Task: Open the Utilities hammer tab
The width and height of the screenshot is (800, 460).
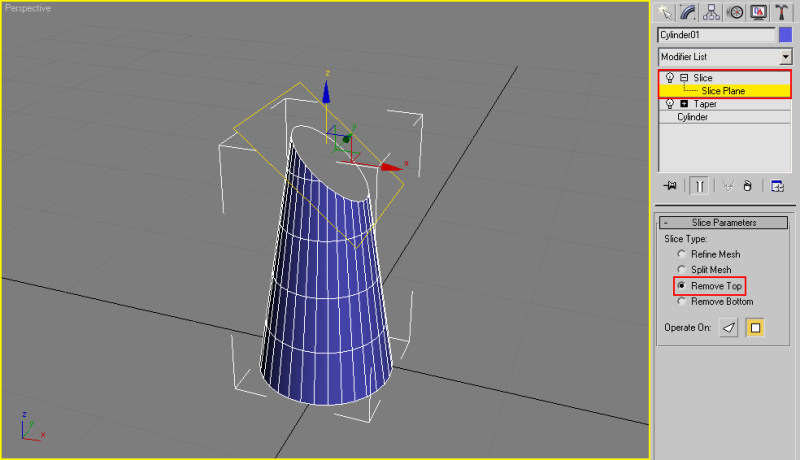Action: pyautogui.click(x=782, y=12)
